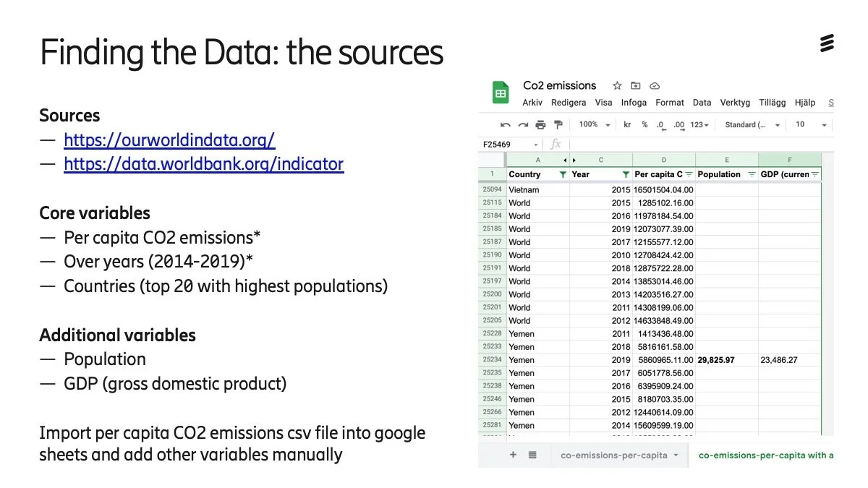The image size is (868, 488).
Task: Open the Hjälp menu
Action: [x=805, y=103]
